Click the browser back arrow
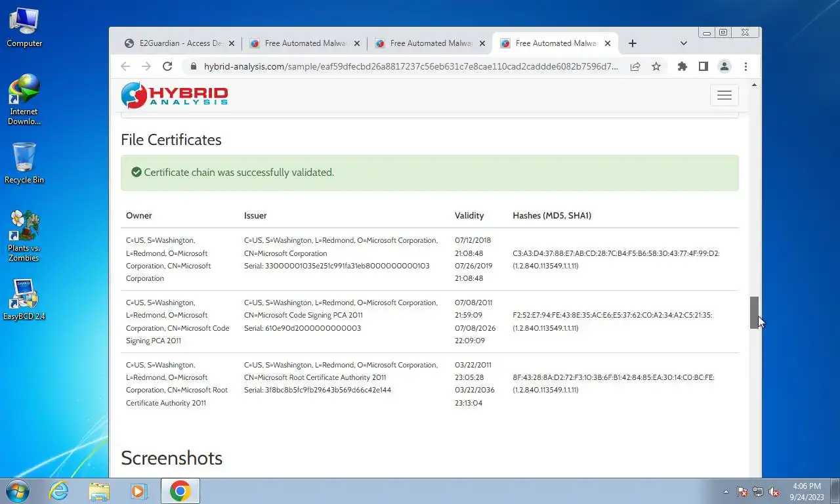This screenshot has height=504, width=840. 125,66
